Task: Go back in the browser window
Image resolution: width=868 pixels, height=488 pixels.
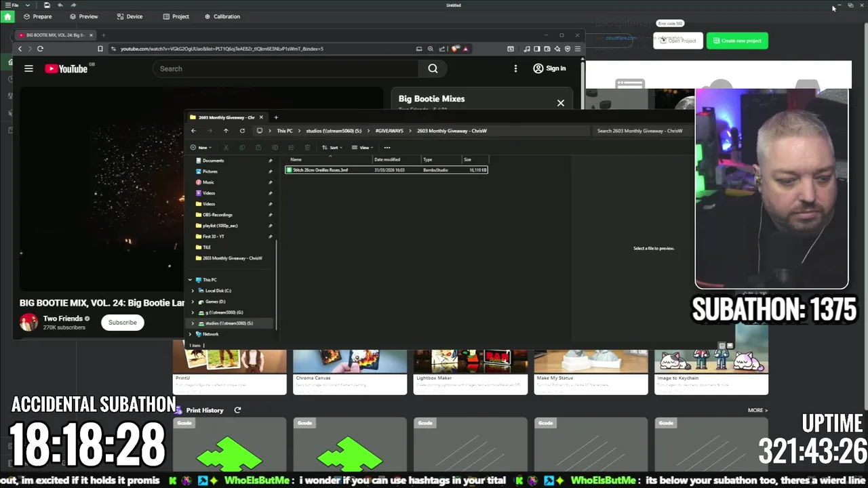Action: [x=20, y=49]
